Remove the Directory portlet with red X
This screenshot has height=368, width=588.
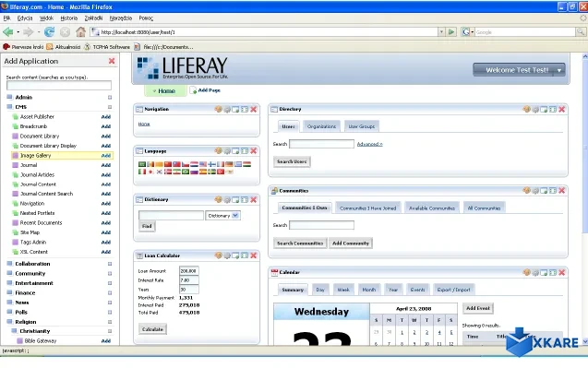click(x=562, y=109)
